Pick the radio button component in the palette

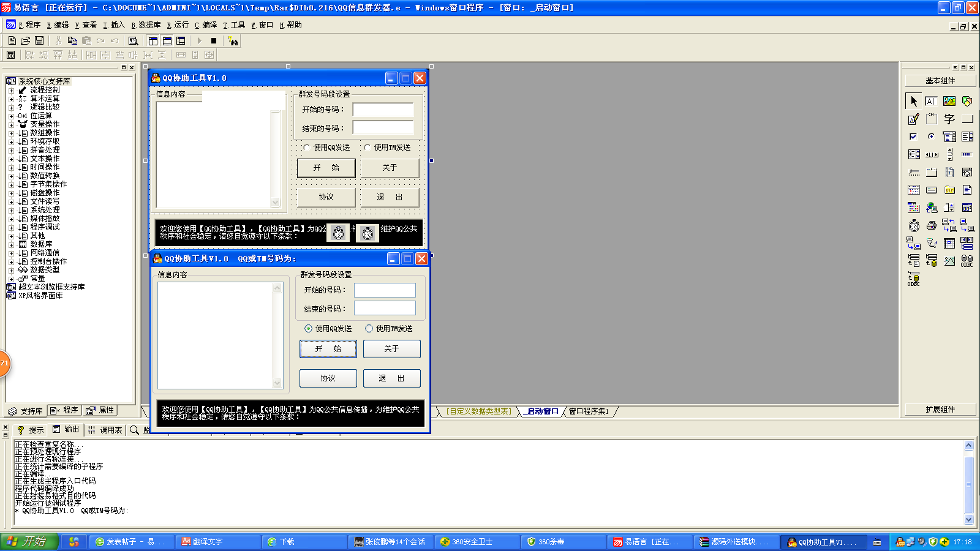pos(931,137)
